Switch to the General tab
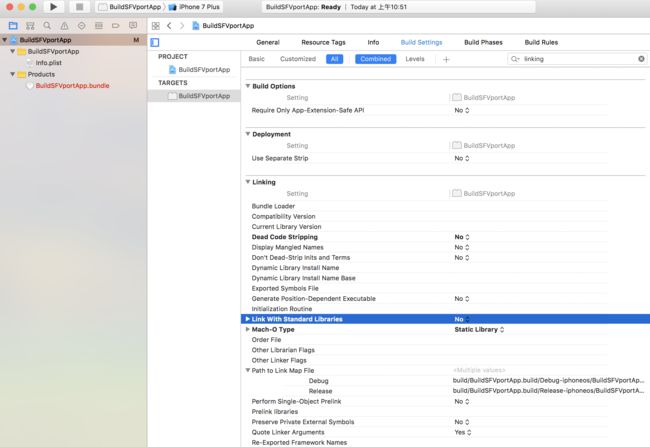The image size is (650, 447). pos(268,42)
